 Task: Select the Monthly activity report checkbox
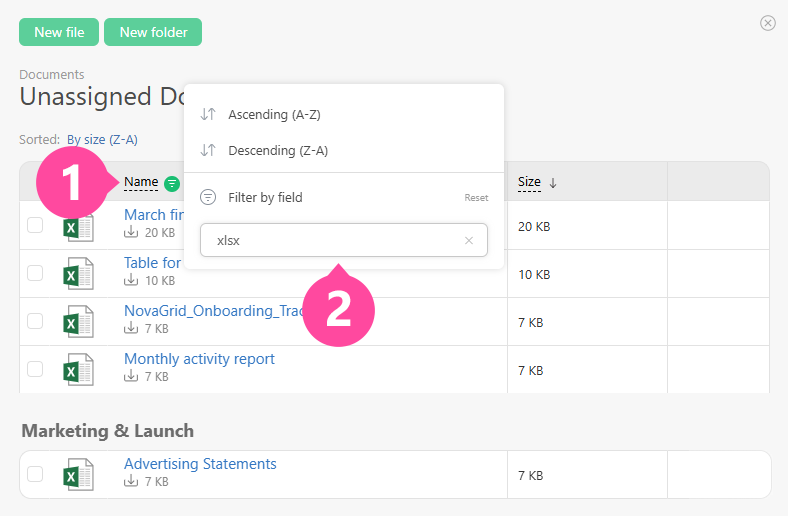pos(35,369)
